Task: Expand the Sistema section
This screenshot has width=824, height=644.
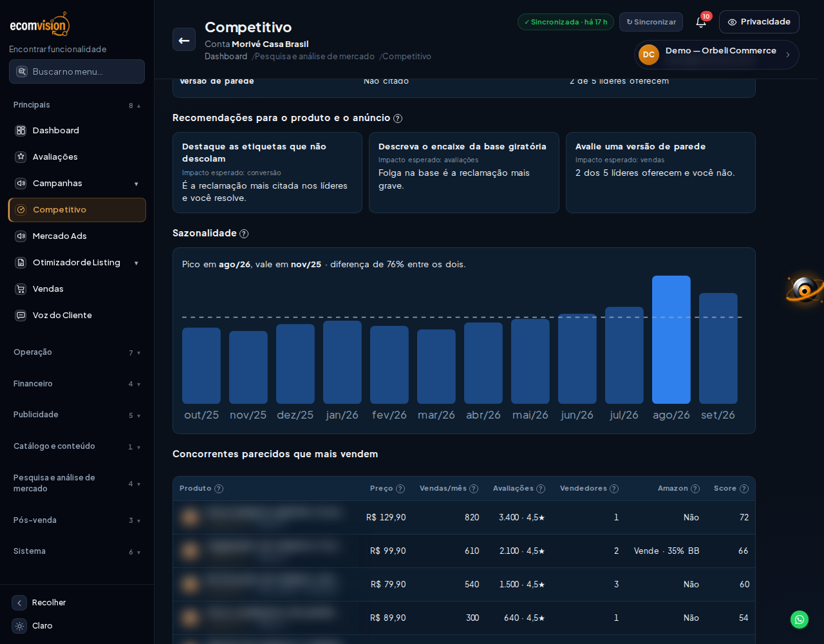Action: point(77,551)
